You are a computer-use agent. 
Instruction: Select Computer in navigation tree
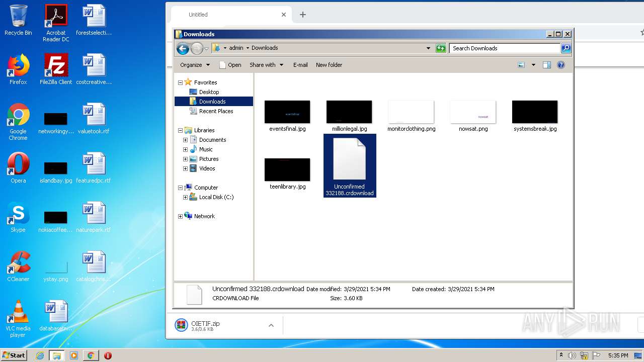[x=206, y=188]
